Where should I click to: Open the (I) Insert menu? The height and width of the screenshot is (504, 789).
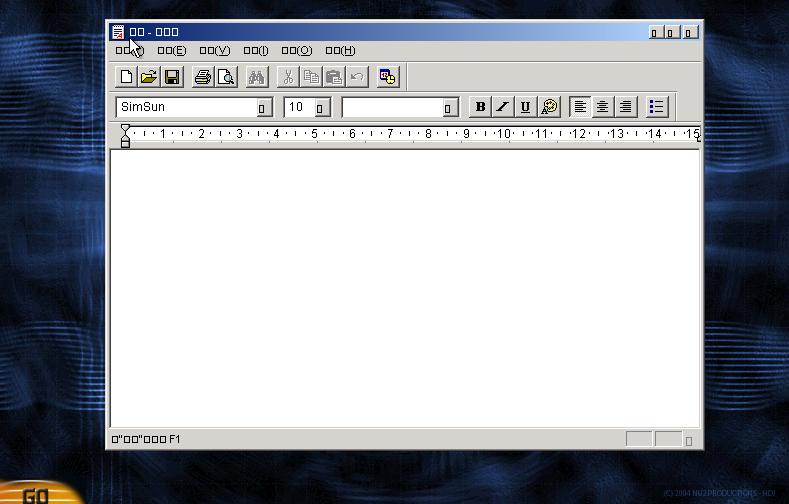pos(256,50)
